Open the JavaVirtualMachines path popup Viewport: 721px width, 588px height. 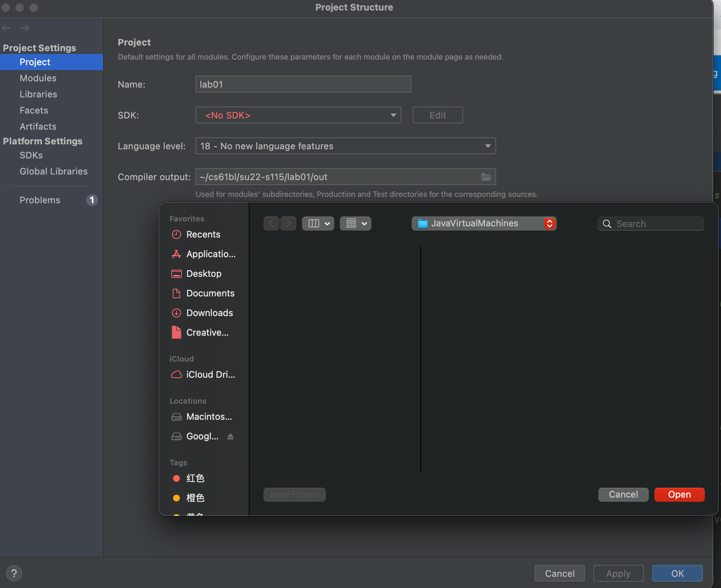[484, 224]
